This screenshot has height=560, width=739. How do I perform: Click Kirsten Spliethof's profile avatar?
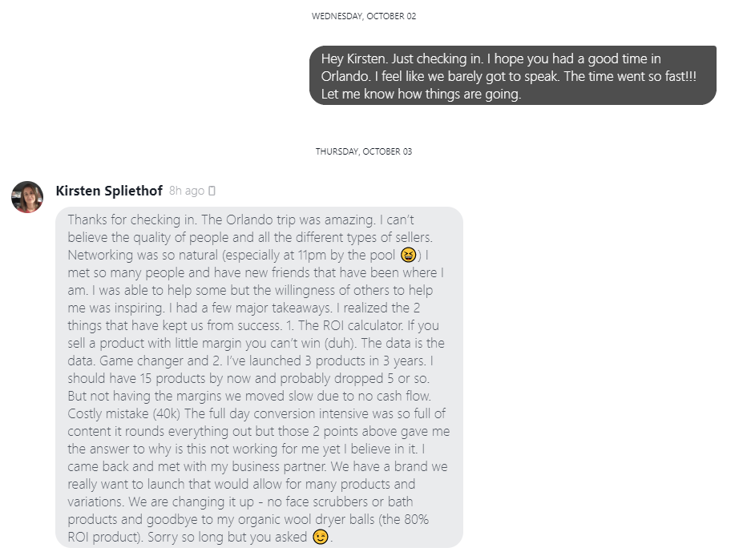point(27,196)
